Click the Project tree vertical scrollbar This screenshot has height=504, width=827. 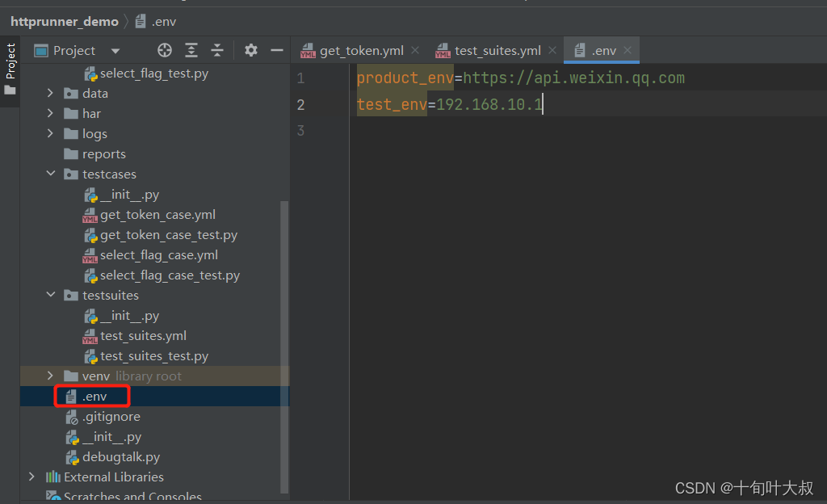pos(284,346)
